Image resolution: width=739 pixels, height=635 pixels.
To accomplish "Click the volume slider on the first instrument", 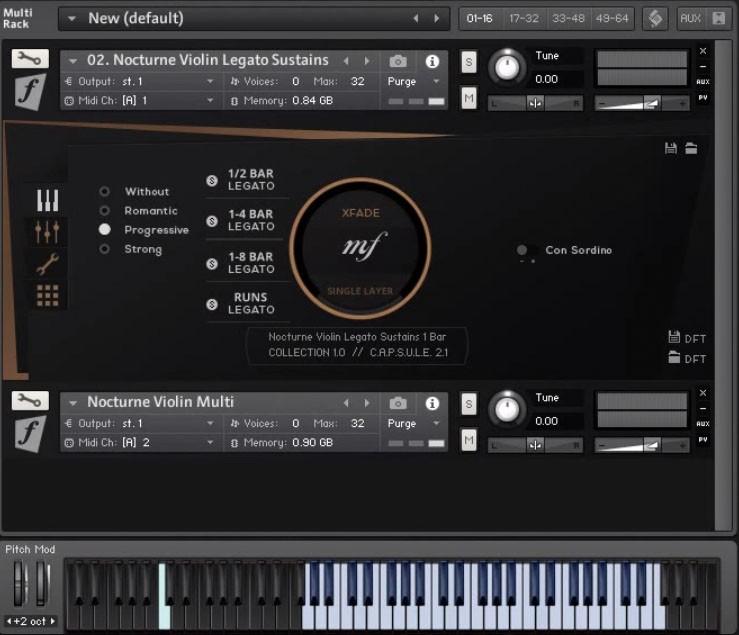I will point(641,102).
